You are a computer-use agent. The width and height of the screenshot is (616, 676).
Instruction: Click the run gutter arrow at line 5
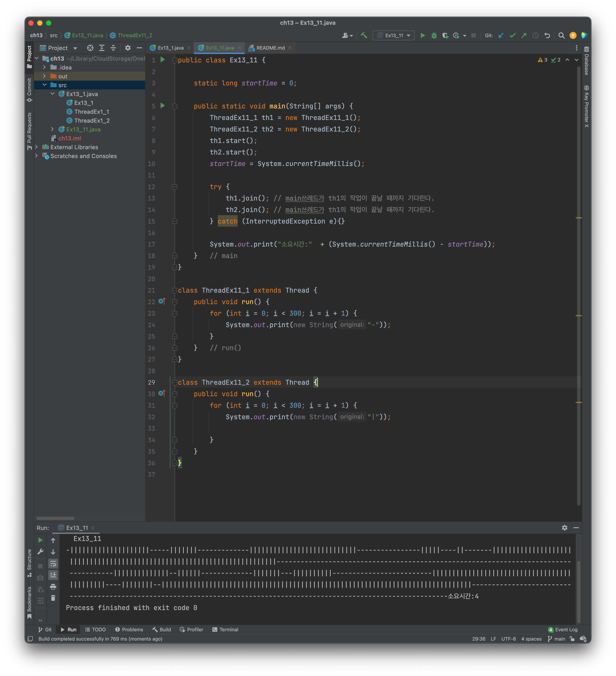pos(163,106)
